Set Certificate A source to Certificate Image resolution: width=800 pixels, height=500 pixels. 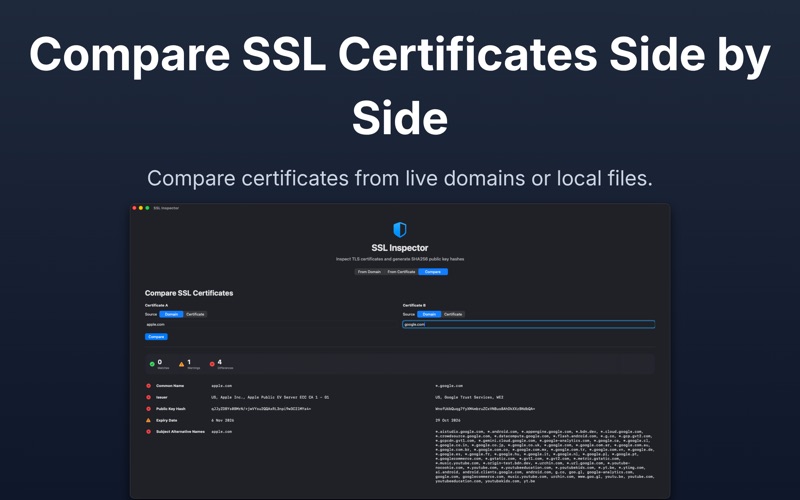tap(195, 314)
